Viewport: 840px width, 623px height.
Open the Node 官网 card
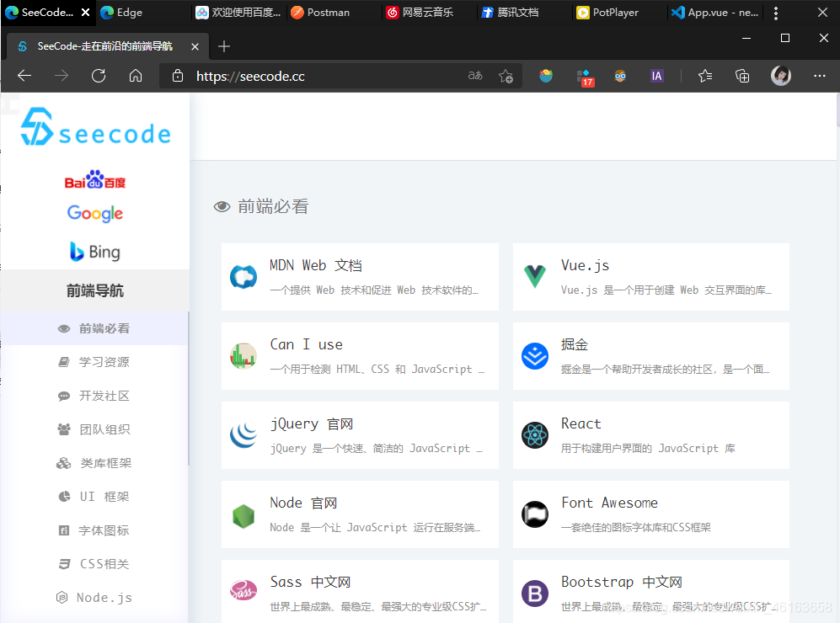360,514
